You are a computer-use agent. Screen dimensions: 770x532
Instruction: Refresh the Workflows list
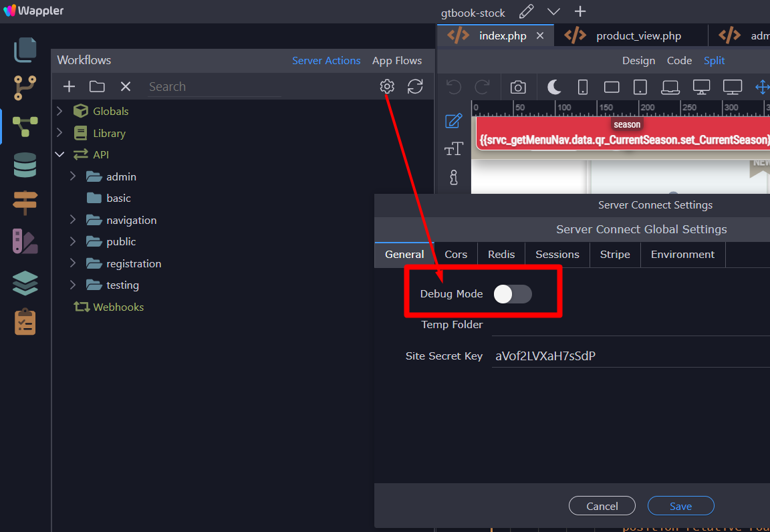click(x=415, y=86)
